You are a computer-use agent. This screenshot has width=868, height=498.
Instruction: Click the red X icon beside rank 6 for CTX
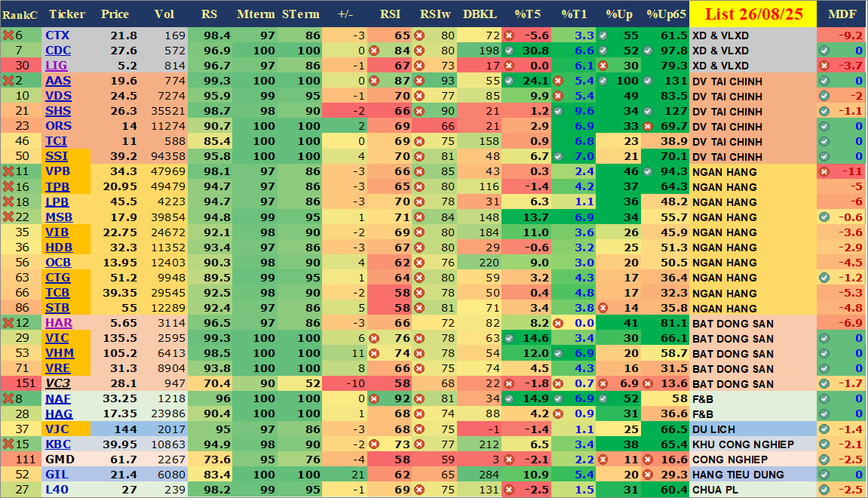pos(8,35)
